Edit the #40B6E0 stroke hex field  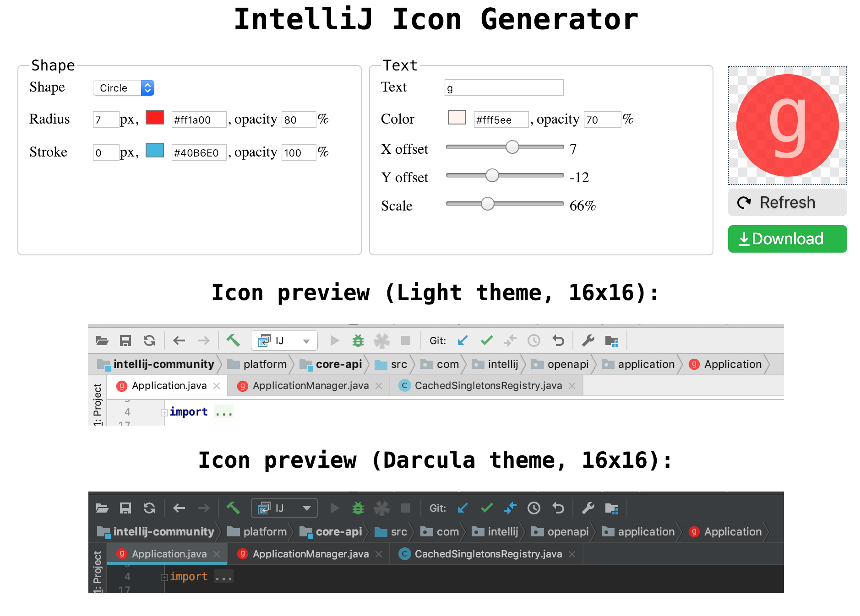click(x=199, y=152)
